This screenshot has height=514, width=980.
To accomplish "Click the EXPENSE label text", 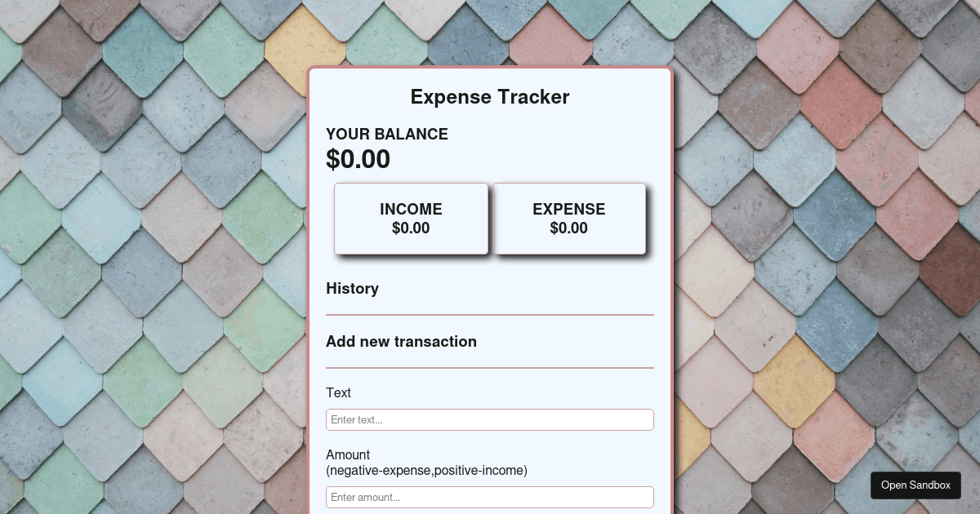I will point(569,209).
